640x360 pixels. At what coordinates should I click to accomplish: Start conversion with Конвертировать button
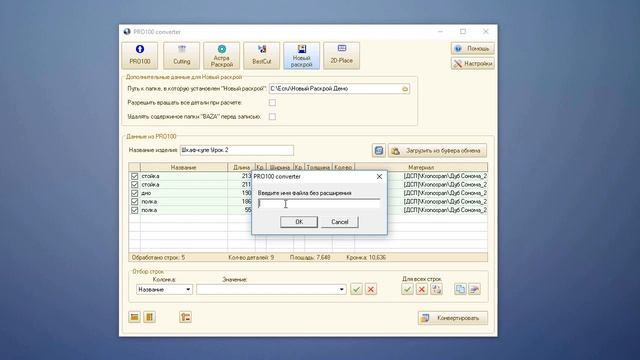coord(453,318)
